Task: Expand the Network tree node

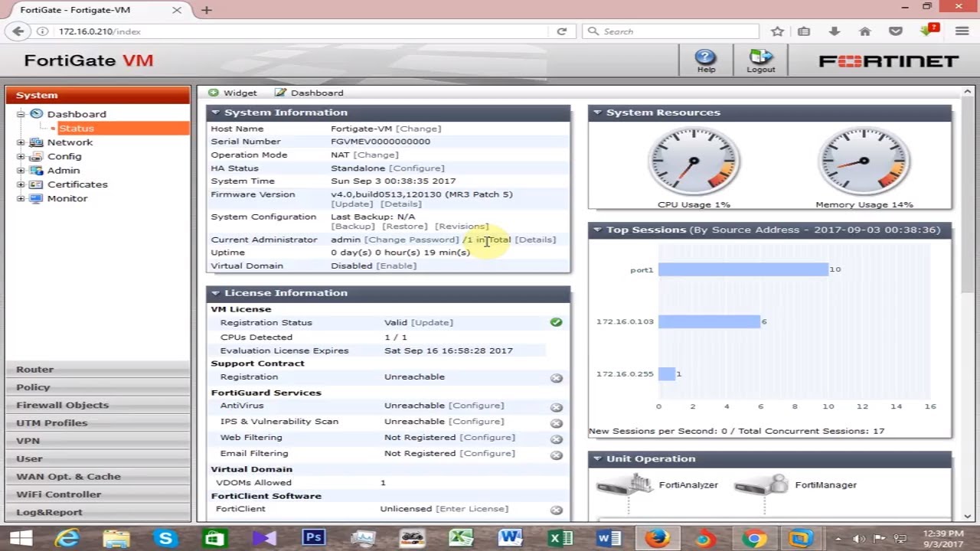Action: click(x=21, y=142)
